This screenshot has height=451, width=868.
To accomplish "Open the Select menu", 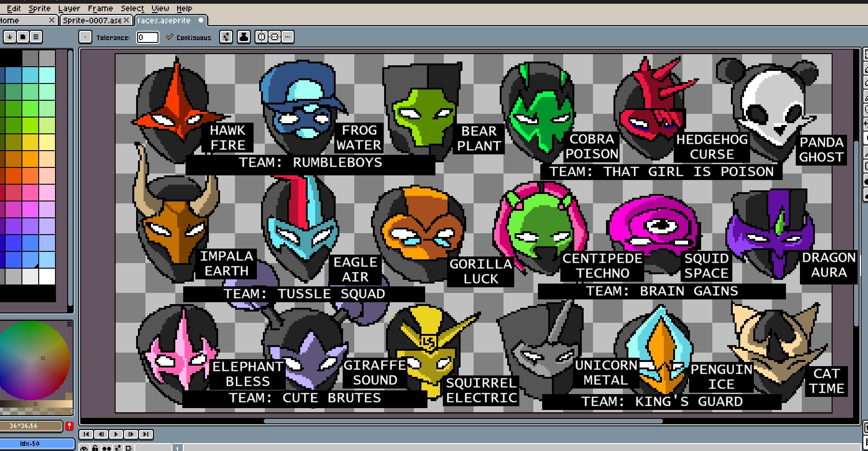I will [x=132, y=8].
